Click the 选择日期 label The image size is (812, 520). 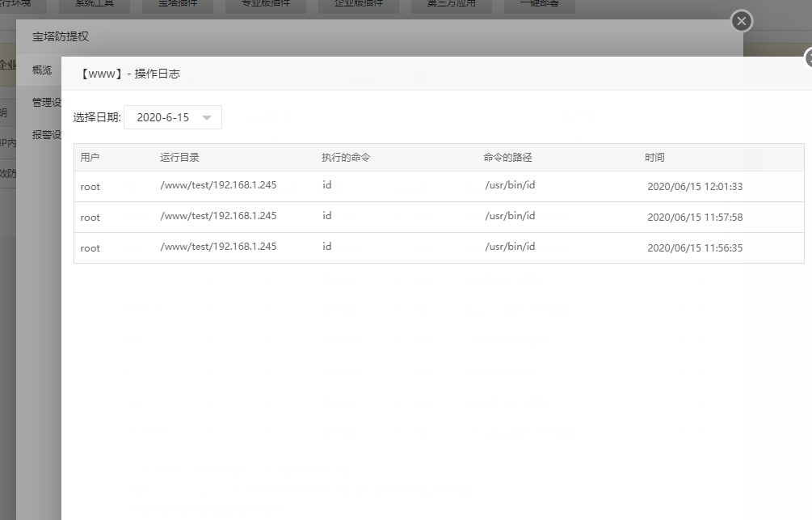click(x=97, y=117)
